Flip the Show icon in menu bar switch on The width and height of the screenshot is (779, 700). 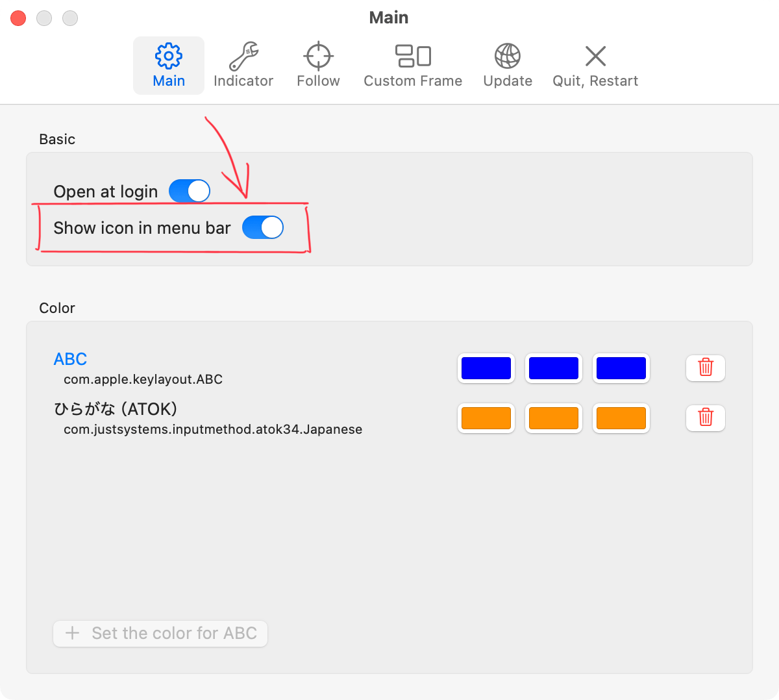tap(263, 227)
